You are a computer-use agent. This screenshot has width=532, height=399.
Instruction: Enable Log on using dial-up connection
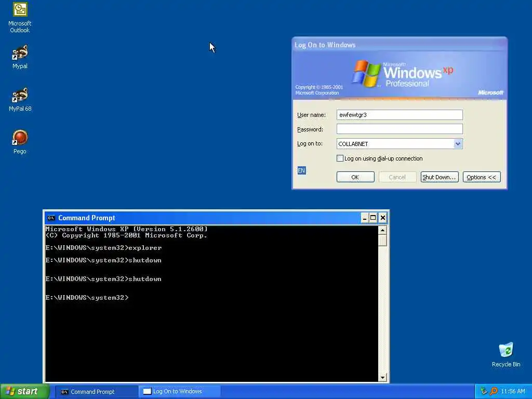(340, 158)
